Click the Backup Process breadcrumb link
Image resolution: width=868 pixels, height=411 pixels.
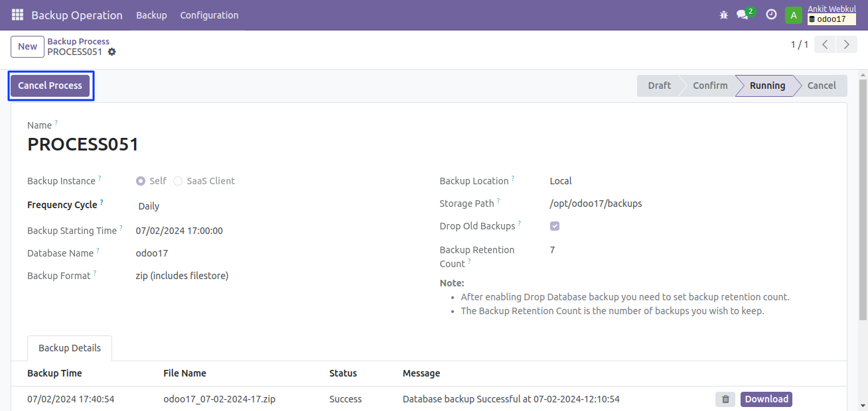(78, 41)
